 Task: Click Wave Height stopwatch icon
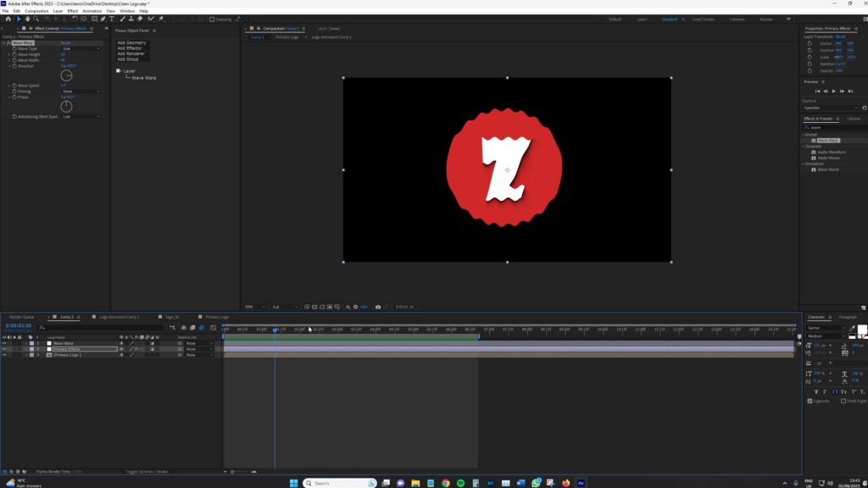[x=14, y=54]
